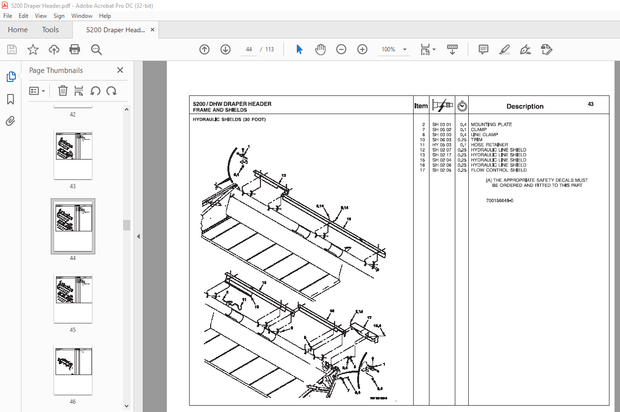Select the Highlight text pen
Viewport: 620px width, 412px height.
tap(505, 49)
